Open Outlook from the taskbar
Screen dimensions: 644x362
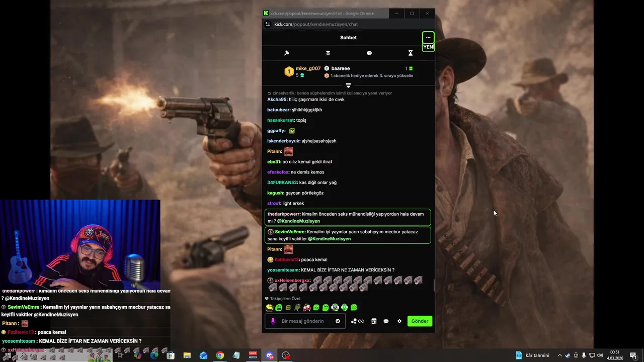(203, 355)
